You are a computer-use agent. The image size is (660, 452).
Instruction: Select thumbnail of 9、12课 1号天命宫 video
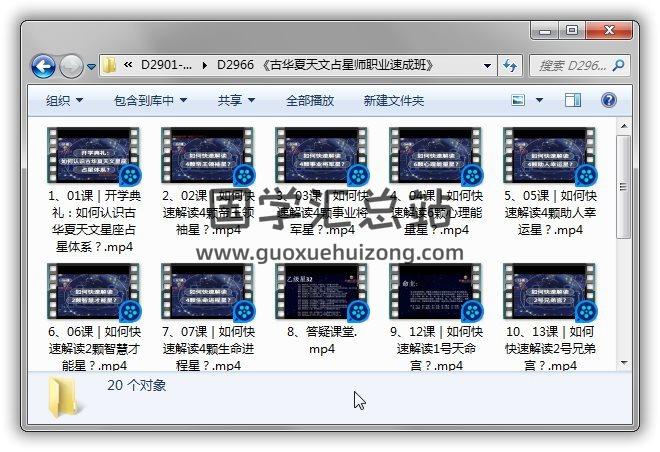(x=436, y=292)
